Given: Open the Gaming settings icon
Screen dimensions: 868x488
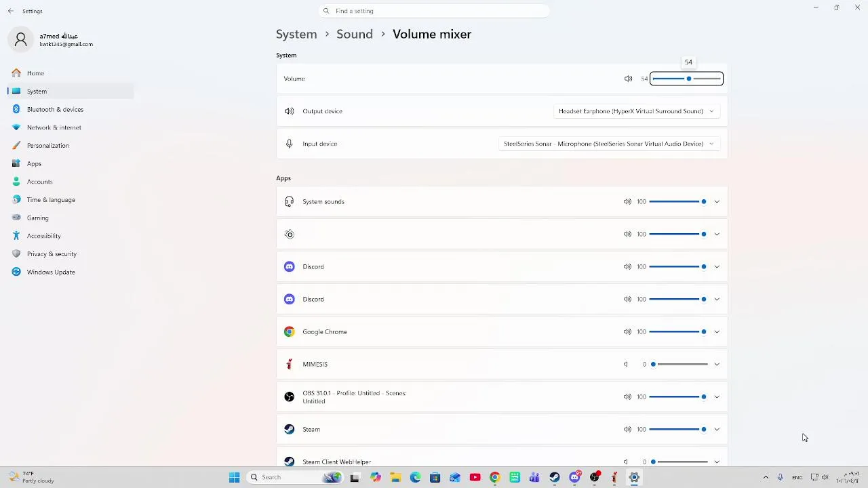Looking at the screenshot, I should [x=16, y=218].
